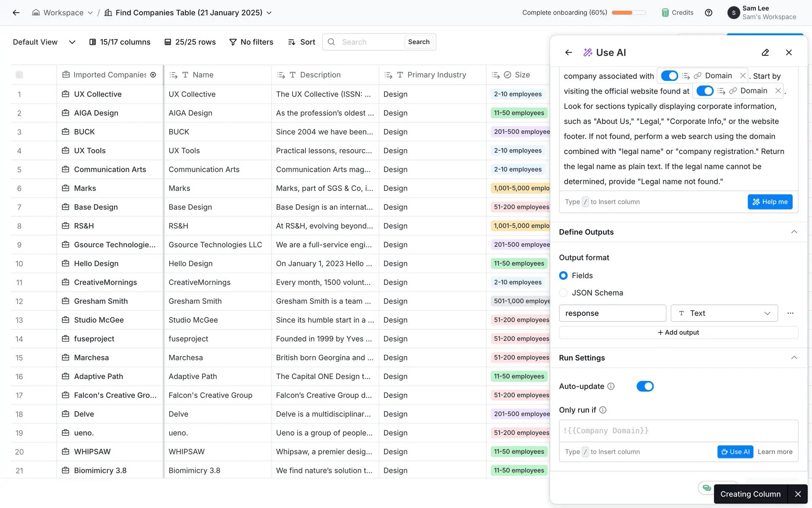
Task: Click the onboarding progress bar
Action: pos(628,13)
